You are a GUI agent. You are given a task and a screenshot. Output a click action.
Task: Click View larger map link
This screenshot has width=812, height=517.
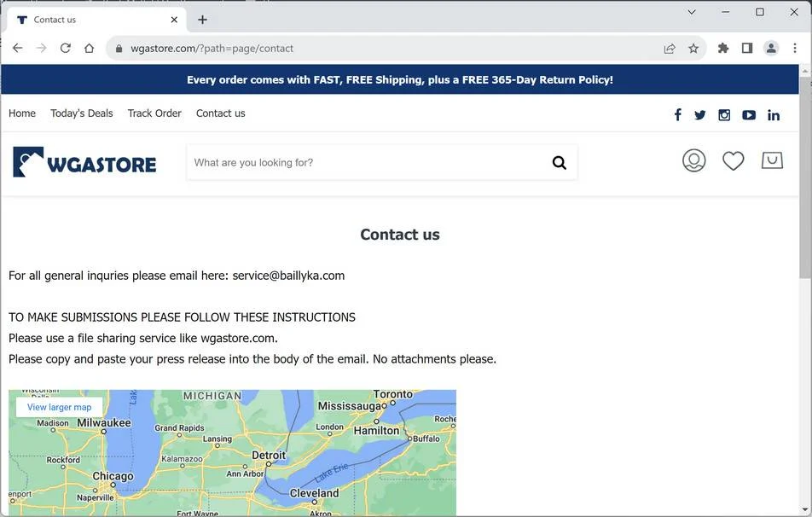tap(59, 407)
